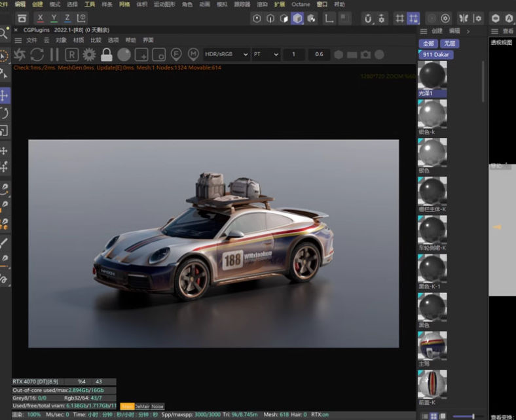The width and height of the screenshot is (516, 420).
Task: Open the 运动图形 main menu
Action: click(164, 5)
